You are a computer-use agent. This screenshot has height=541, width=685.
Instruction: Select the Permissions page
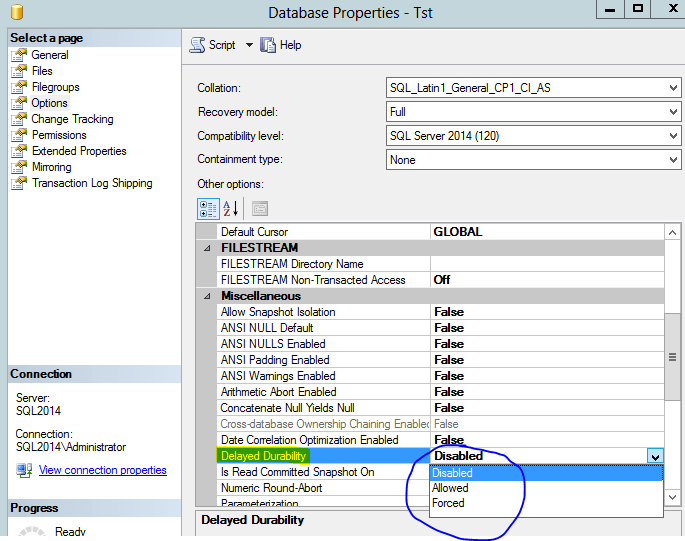click(x=59, y=135)
